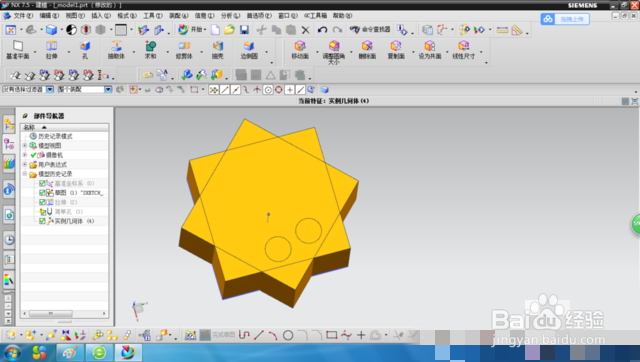Expand the 摄像机 tree node
Viewport: 640px width, 362px height.
(x=24, y=155)
